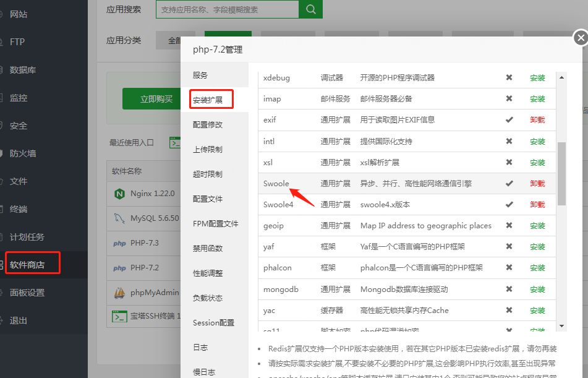This screenshot has height=378, width=588.
Task: Click the mongodb extension name
Action: pyautogui.click(x=281, y=290)
